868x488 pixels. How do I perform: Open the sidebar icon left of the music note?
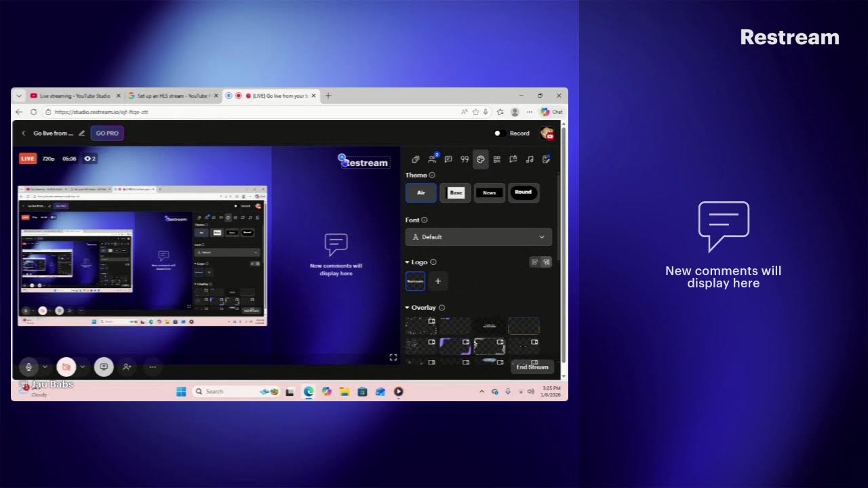513,159
